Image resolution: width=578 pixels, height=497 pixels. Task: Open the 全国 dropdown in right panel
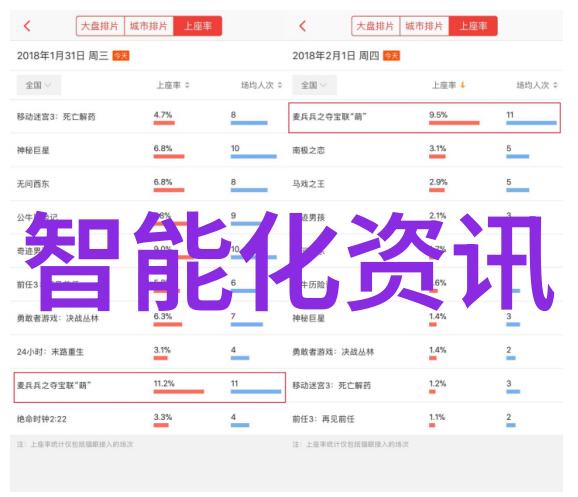click(314, 85)
